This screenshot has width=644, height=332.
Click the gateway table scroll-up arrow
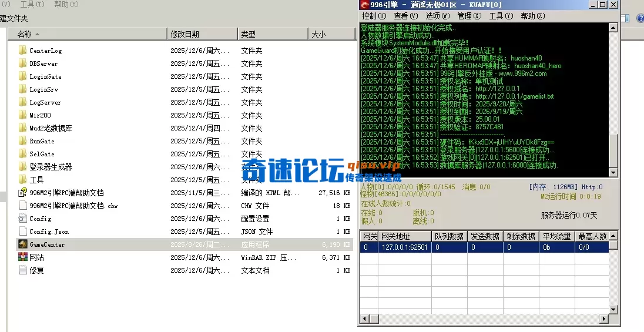coord(613,236)
